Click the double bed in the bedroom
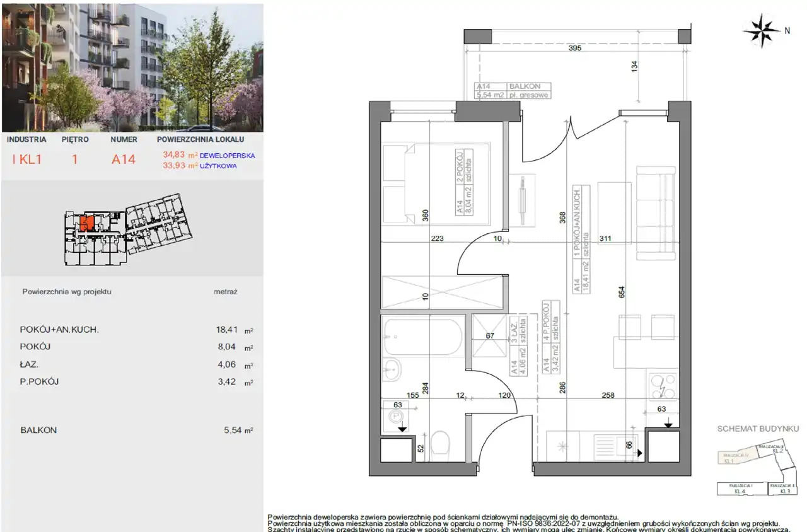The width and height of the screenshot is (807, 532). click(x=436, y=183)
